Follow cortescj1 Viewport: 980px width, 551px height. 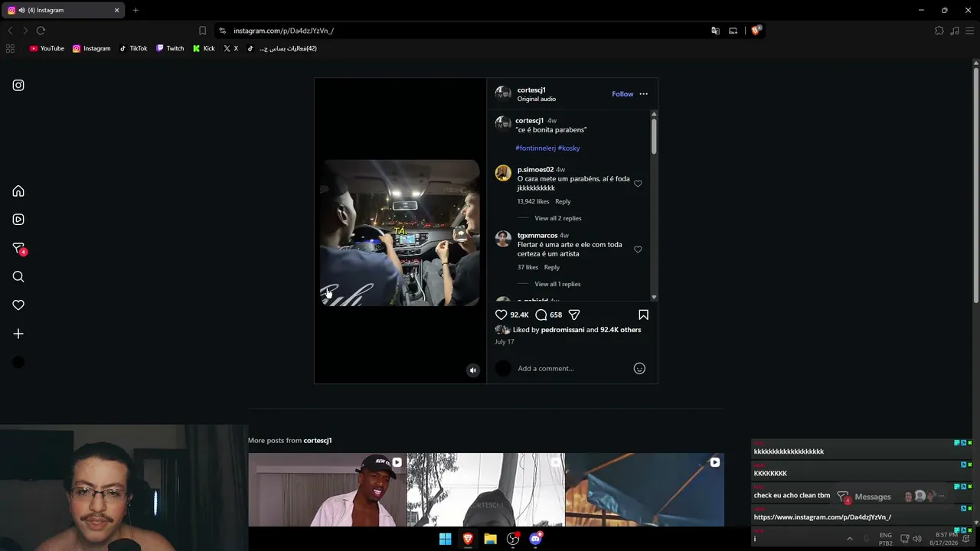[622, 94]
